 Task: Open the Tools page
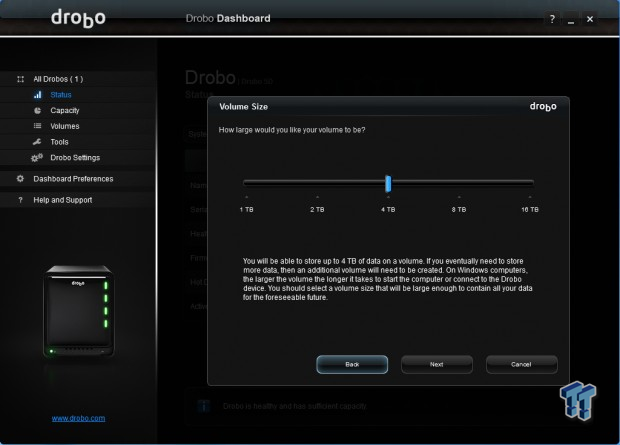coord(59,142)
